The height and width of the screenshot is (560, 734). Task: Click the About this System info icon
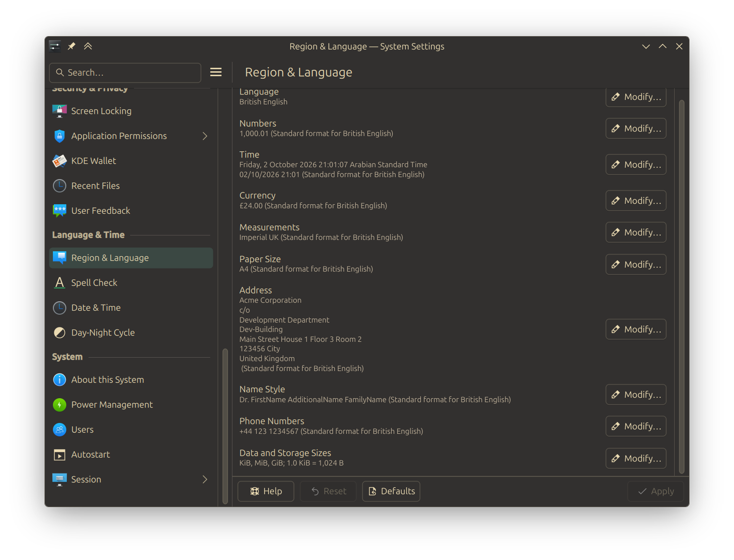tap(59, 379)
